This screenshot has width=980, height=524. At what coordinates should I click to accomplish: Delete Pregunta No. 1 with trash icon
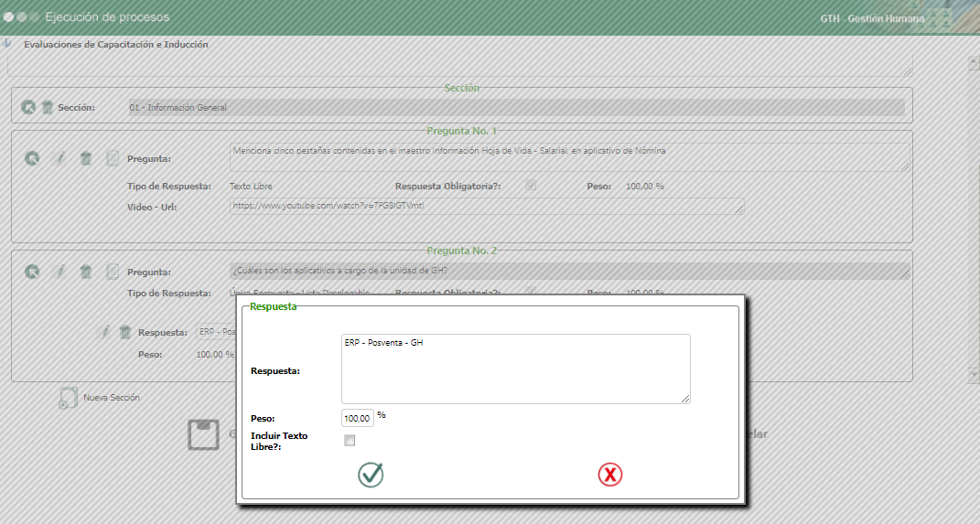(86, 158)
